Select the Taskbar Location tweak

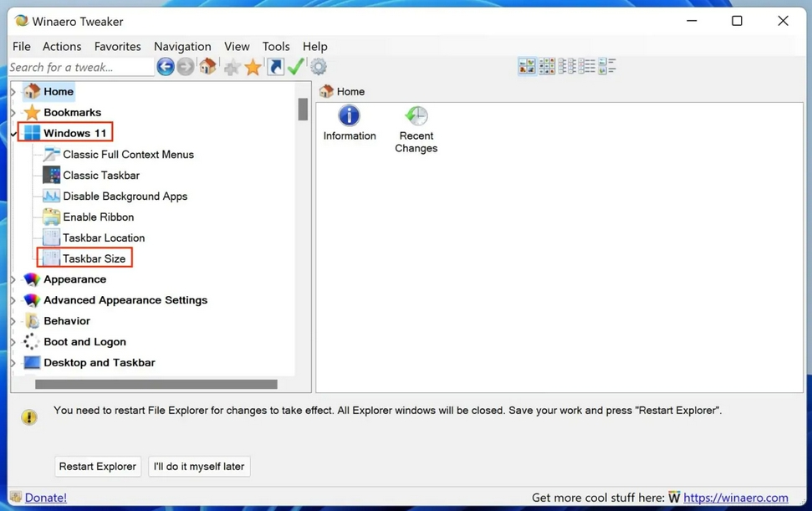tap(104, 238)
